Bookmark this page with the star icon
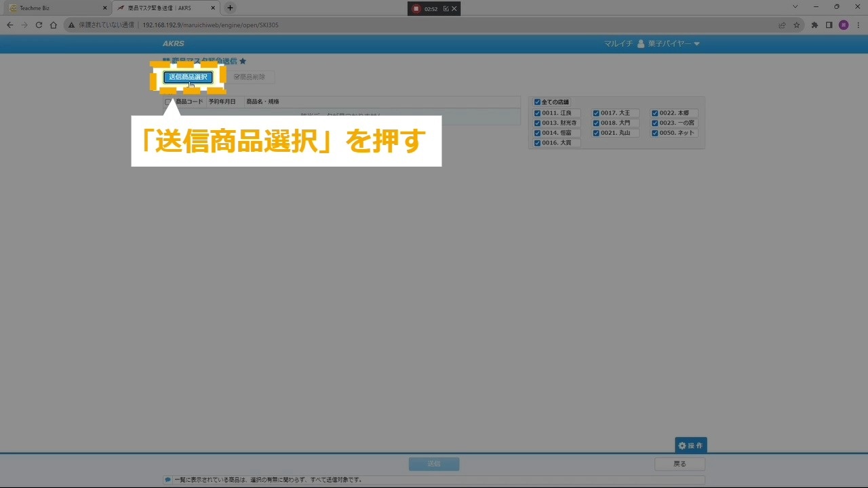The width and height of the screenshot is (868, 488). (x=797, y=25)
